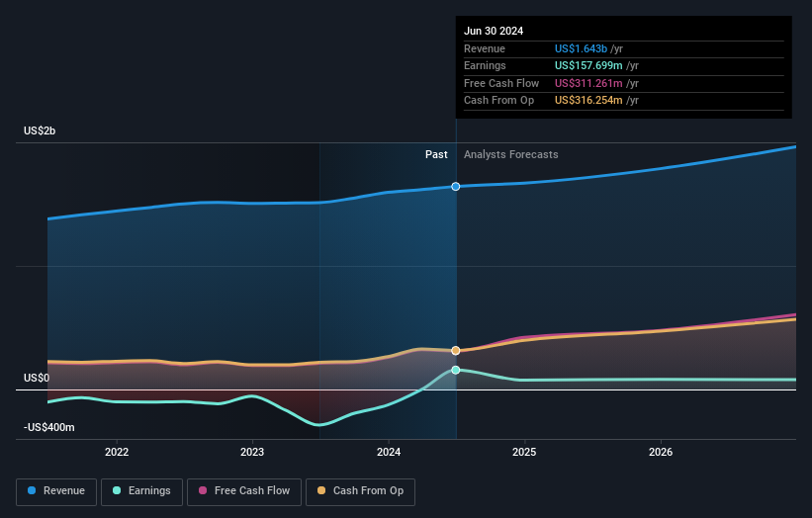This screenshot has height=518, width=812.
Task: Click the 2023 x-axis label
Action: 252,452
